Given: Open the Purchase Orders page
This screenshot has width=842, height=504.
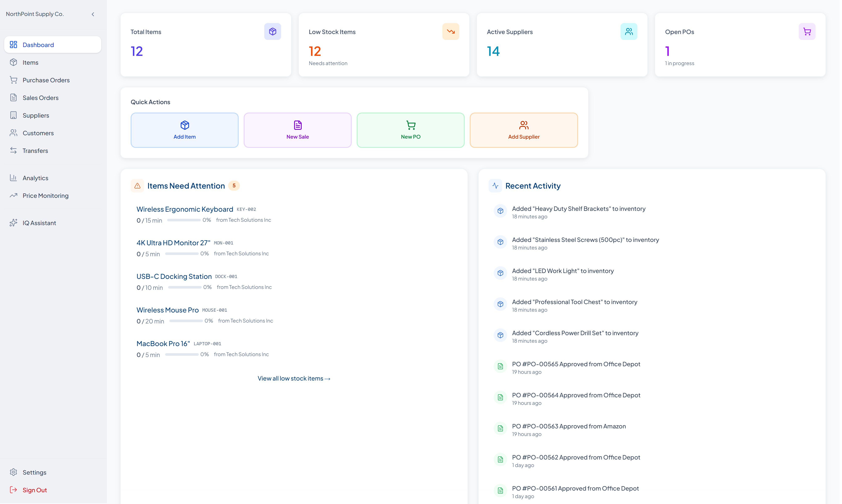Looking at the screenshot, I should (46, 80).
